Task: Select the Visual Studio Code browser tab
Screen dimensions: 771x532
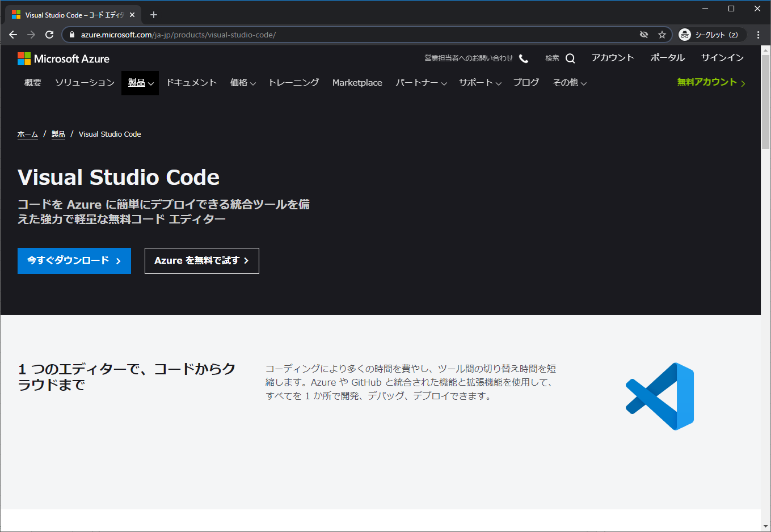Action: (73, 15)
